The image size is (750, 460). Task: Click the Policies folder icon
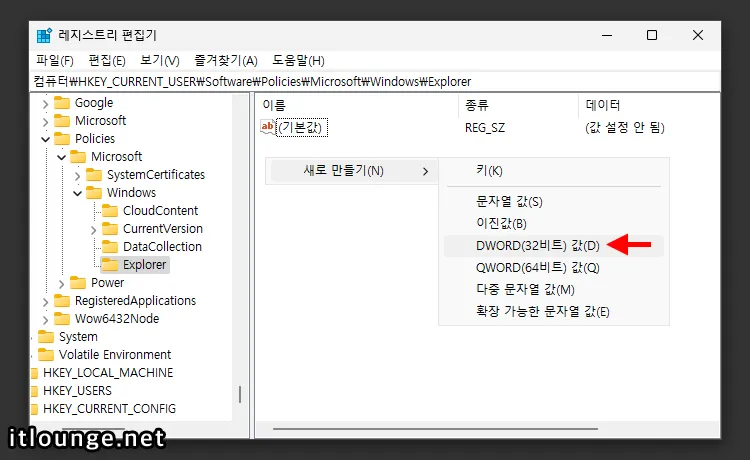tap(62, 139)
